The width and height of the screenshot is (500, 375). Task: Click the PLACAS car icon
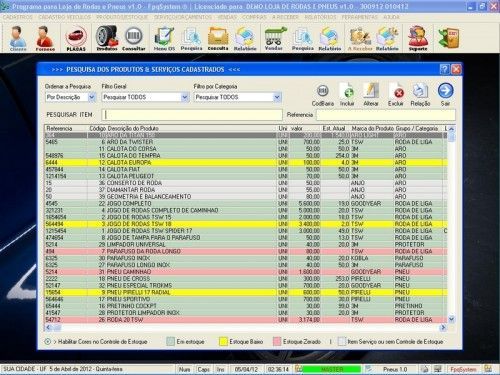click(x=76, y=38)
